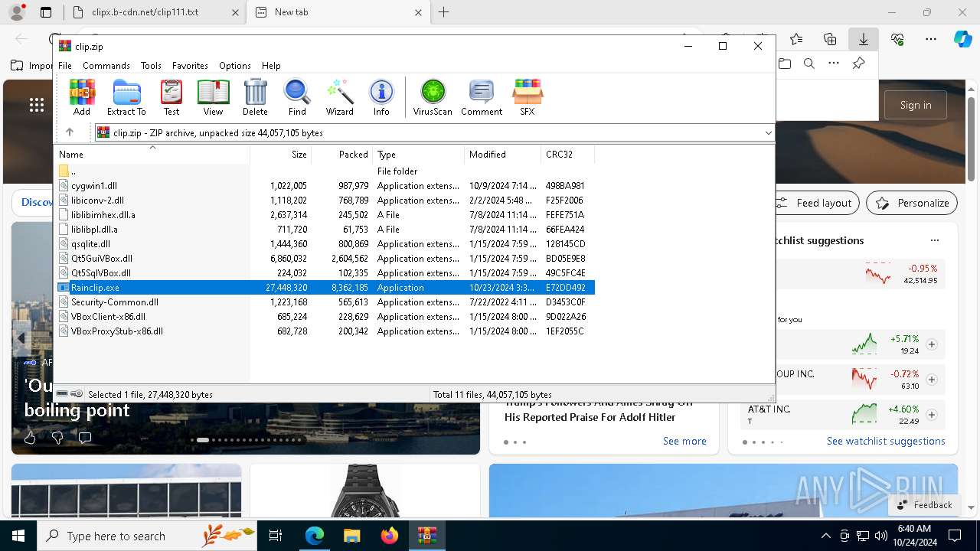Open the Options menu

click(x=235, y=66)
